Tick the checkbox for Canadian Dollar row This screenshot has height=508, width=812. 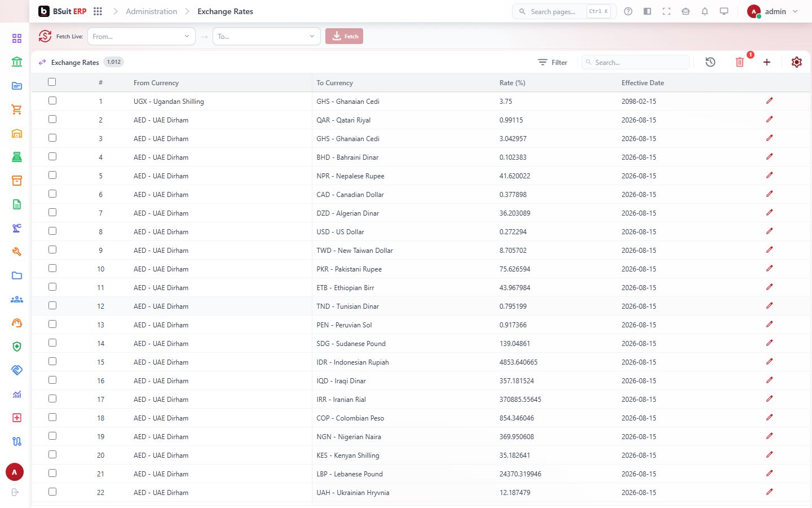(x=52, y=194)
